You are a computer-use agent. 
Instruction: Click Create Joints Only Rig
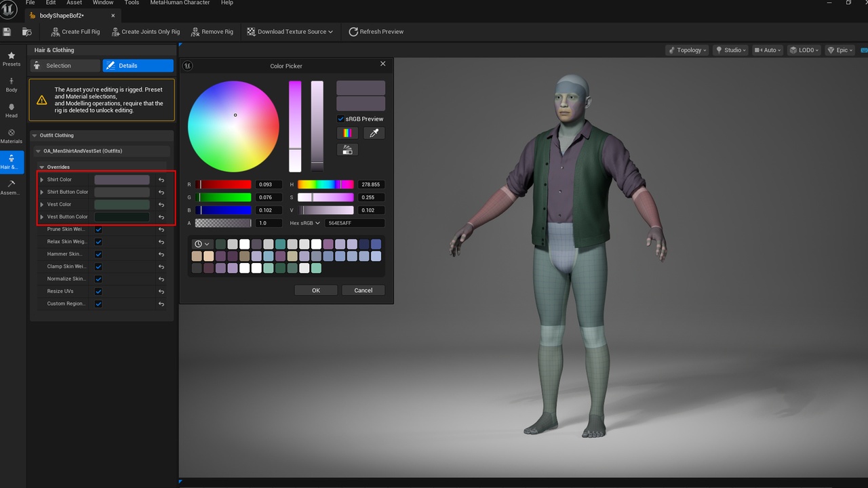tap(145, 32)
